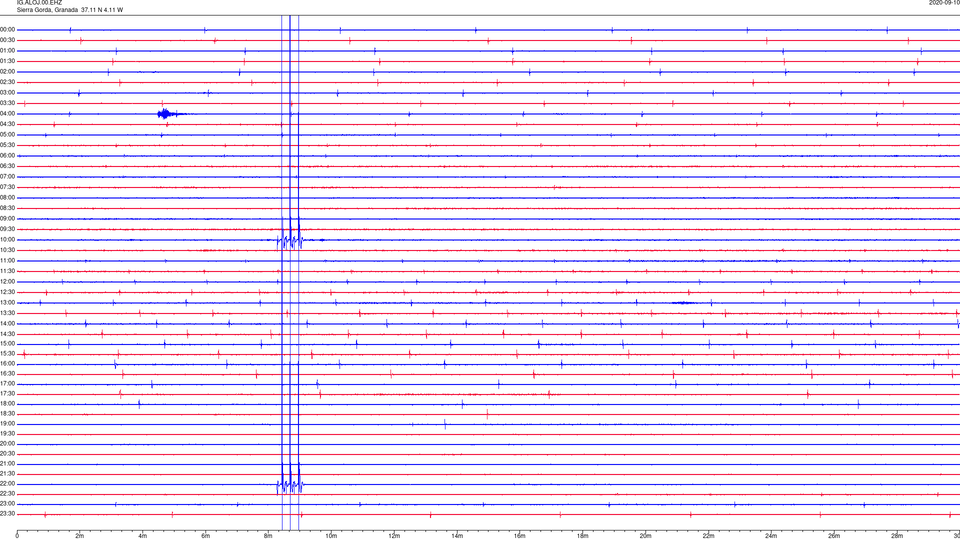Screen dimensions: 960x540
Task: Select the 13:00 trace label
Action: point(8,302)
